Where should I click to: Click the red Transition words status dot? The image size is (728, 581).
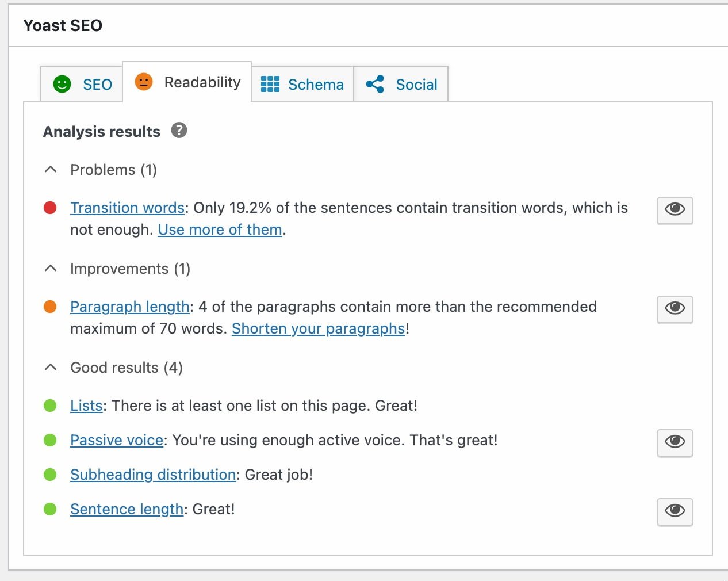(50, 208)
